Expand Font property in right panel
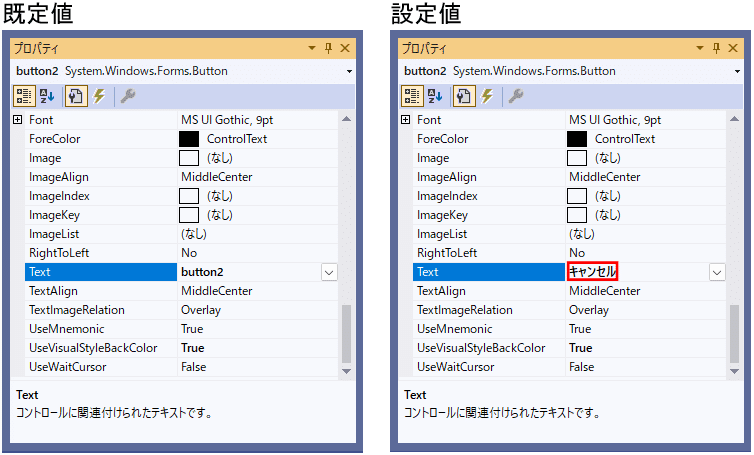The height and width of the screenshot is (455, 754). (406, 120)
